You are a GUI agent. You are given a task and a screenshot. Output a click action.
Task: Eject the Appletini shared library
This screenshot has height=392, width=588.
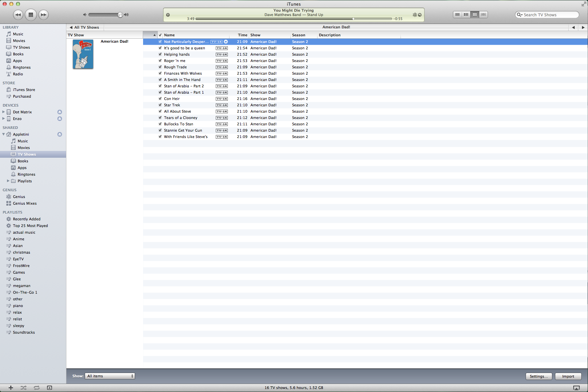tap(60, 134)
